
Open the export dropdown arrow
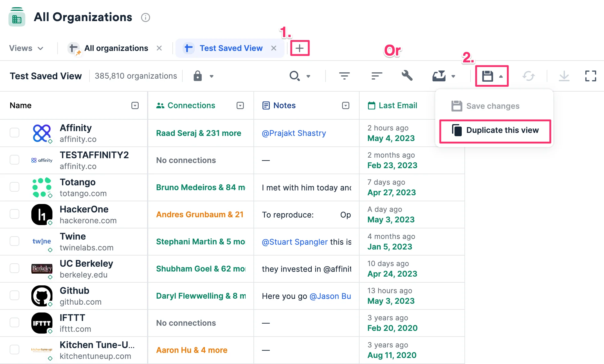pyautogui.click(x=453, y=76)
